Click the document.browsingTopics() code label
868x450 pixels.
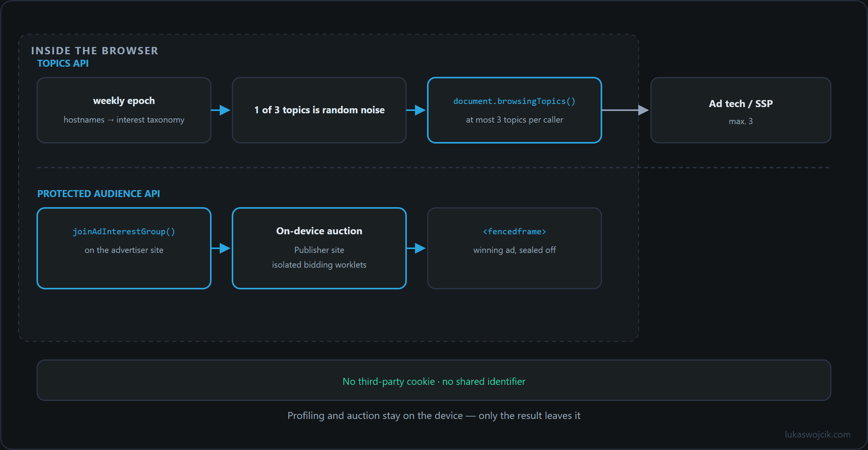tap(514, 101)
